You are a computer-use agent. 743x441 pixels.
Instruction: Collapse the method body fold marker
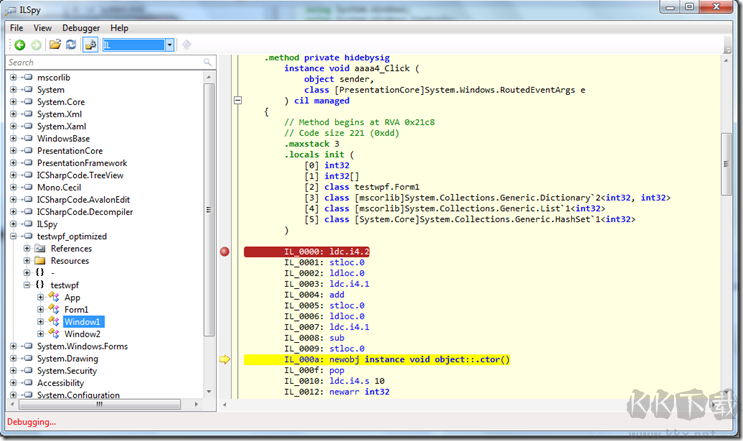pyautogui.click(x=237, y=100)
